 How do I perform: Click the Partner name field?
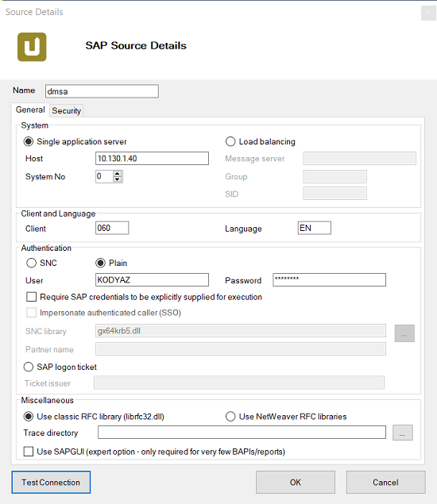(x=241, y=349)
